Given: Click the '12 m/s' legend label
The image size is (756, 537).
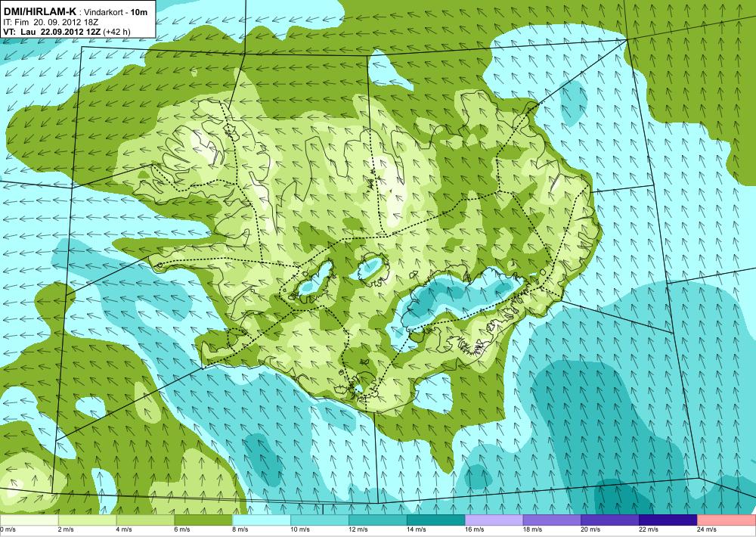Looking at the screenshot, I should [358, 529].
